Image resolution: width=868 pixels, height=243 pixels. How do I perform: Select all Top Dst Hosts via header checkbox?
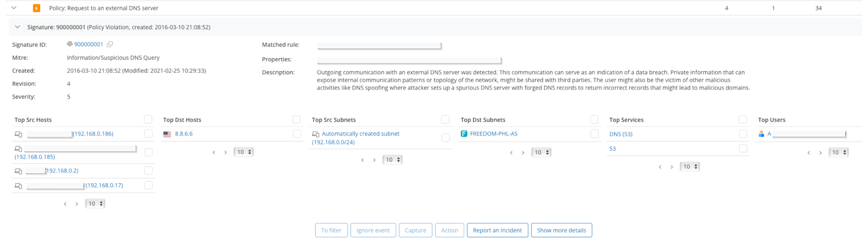pos(296,120)
